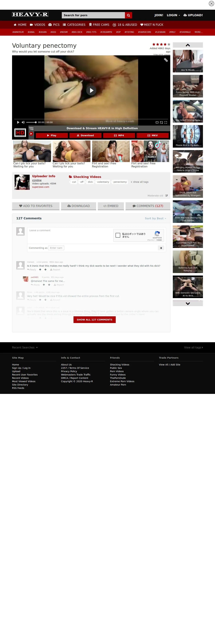Report pat5681's comment

click(59, 285)
